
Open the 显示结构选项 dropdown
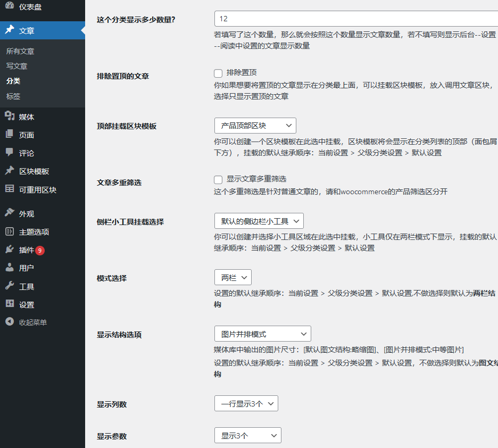click(x=262, y=334)
